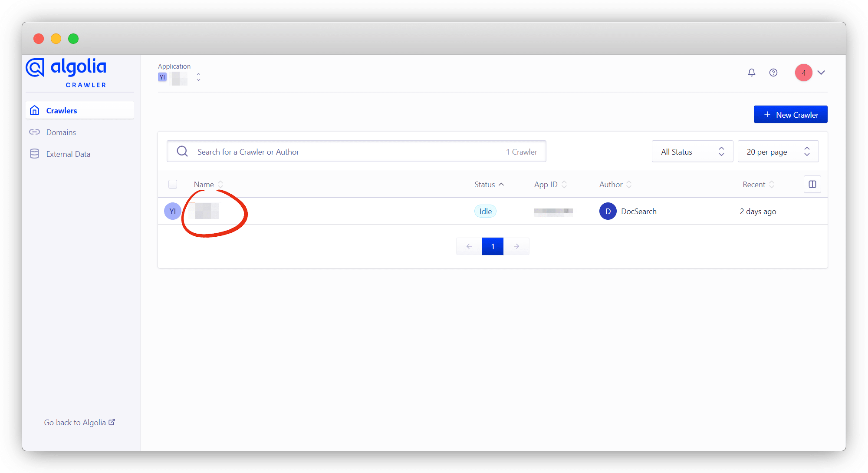Click the YI crawler avatar in row
The image size is (868, 473).
point(172,212)
